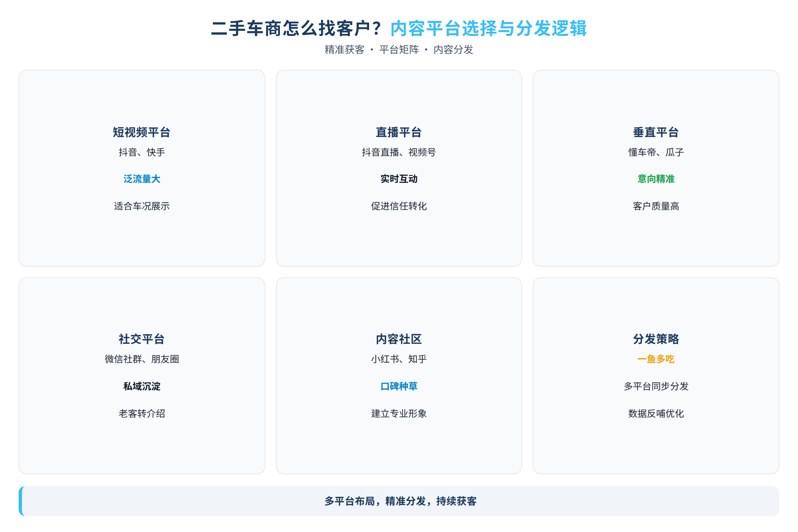
Task: Click the text 老客转介绍
Action: [142, 413]
